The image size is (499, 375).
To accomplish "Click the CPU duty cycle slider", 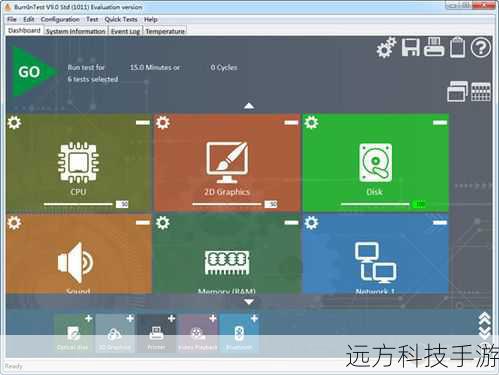I will point(79,204).
